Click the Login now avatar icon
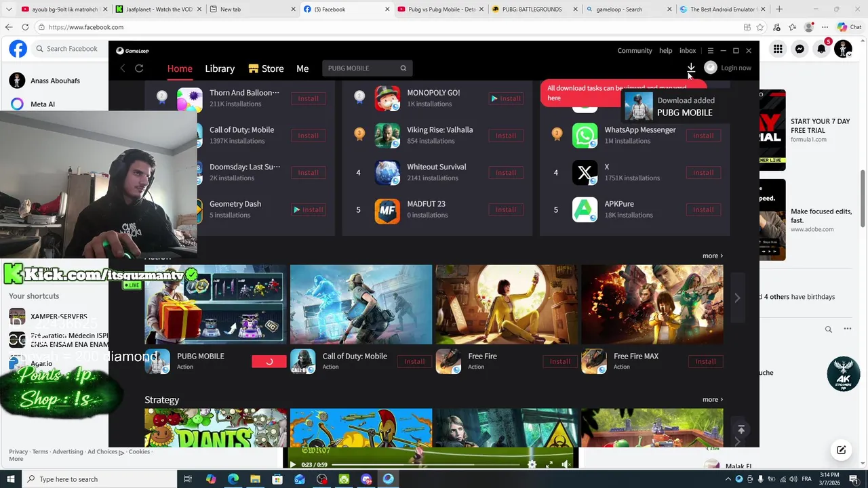868x488 pixels. tap(711, 68)
